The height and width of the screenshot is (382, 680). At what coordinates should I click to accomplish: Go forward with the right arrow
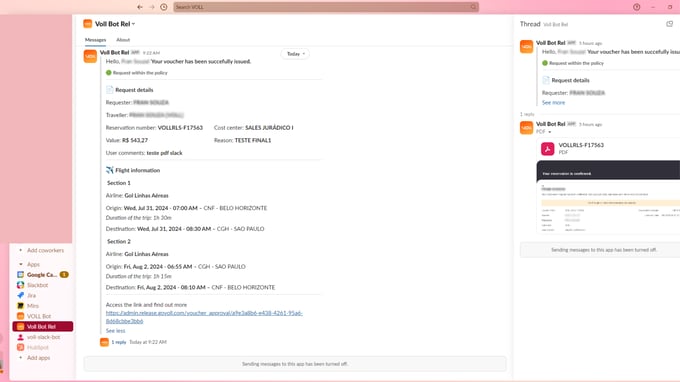(x=152, y=7)
